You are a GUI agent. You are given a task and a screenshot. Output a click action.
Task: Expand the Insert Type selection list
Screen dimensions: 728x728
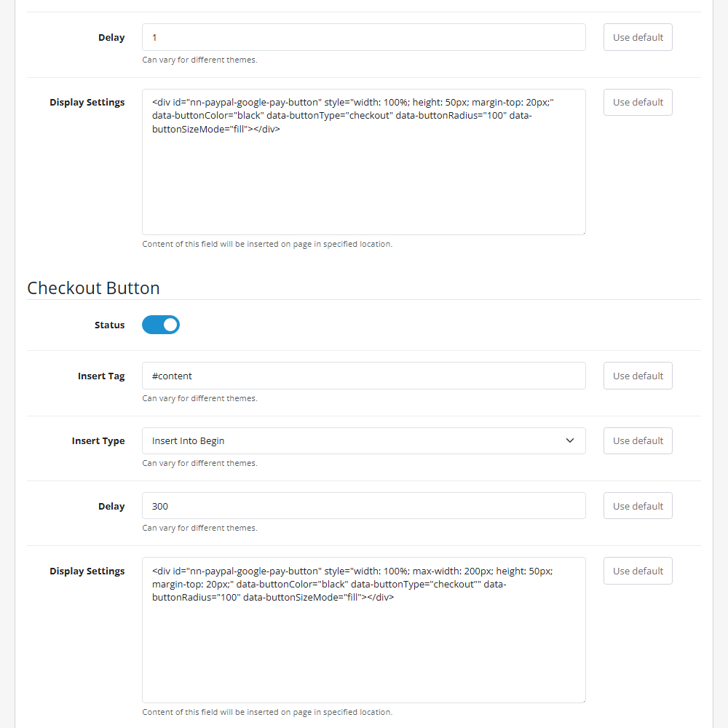click(x=364, y=440)
